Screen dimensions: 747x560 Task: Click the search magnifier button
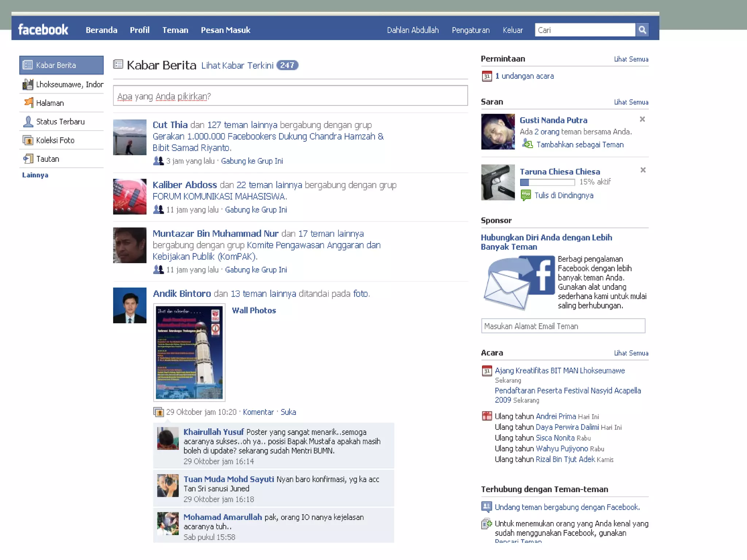coord(642,30)
